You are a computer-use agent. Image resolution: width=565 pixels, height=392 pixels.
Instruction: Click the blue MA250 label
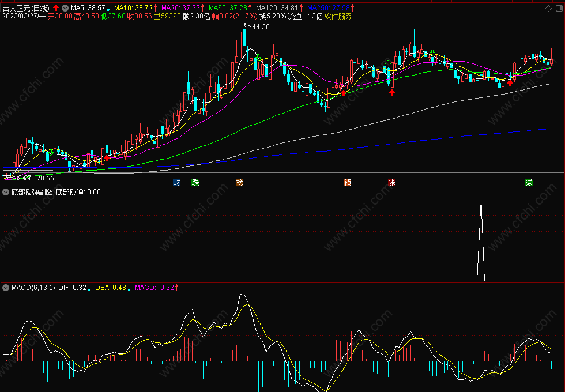coord(328,8)
